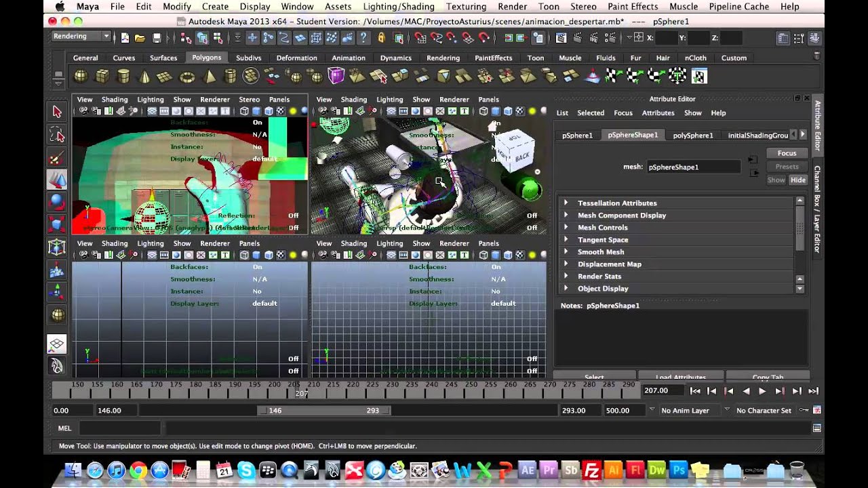868x488 pixels.
Task: Select camera icon in stereo panel toolbar
Action: (83, 111)
